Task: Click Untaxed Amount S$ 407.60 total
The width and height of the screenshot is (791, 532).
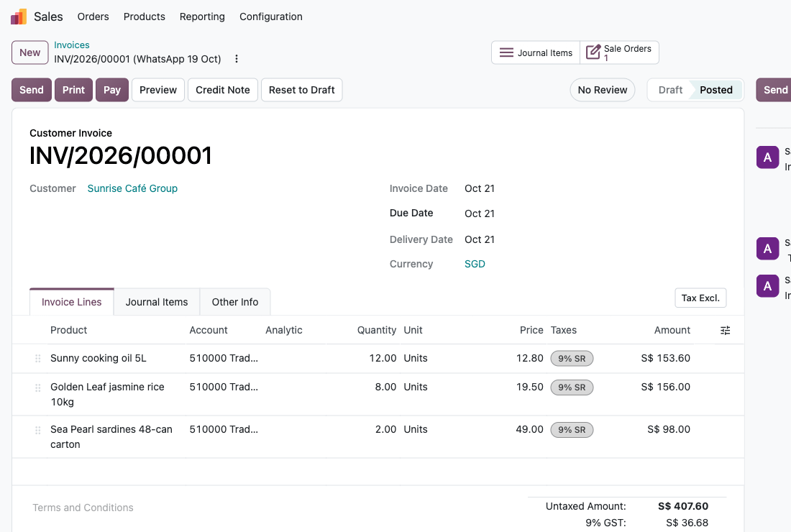Action: tap(683, 506)
